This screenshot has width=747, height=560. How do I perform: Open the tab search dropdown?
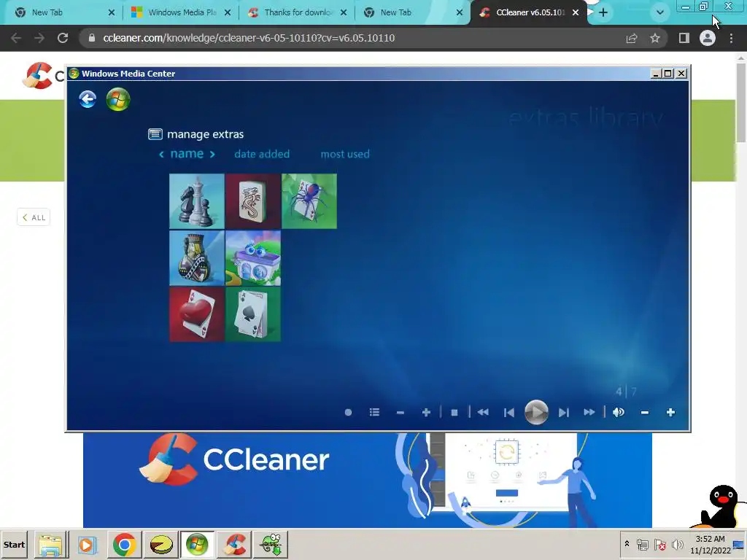tap(659, 12)
